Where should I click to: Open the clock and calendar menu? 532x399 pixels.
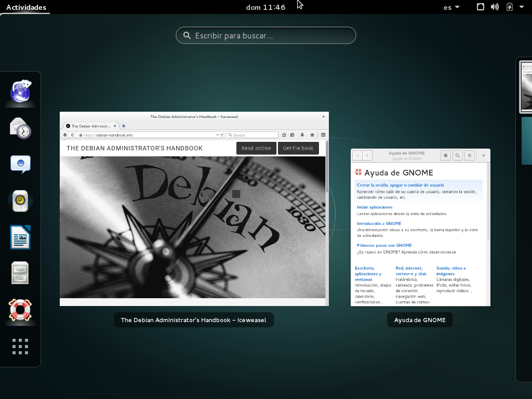265,7
